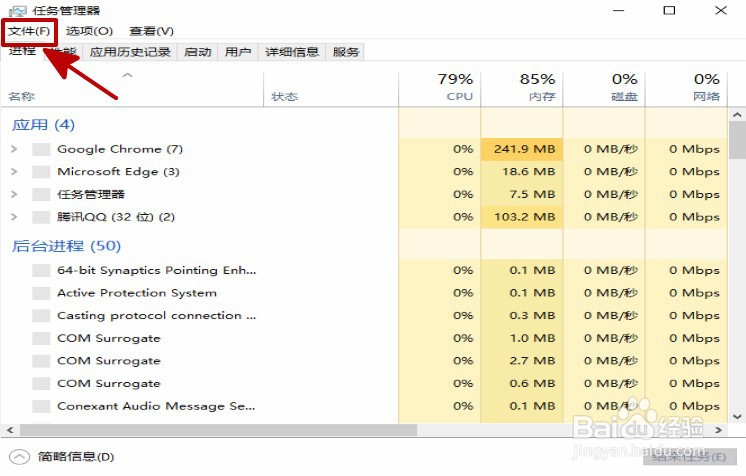Screen dimensions: 746x476
Task: Open the 查看(V) menu
Action: tap(151, 31)
